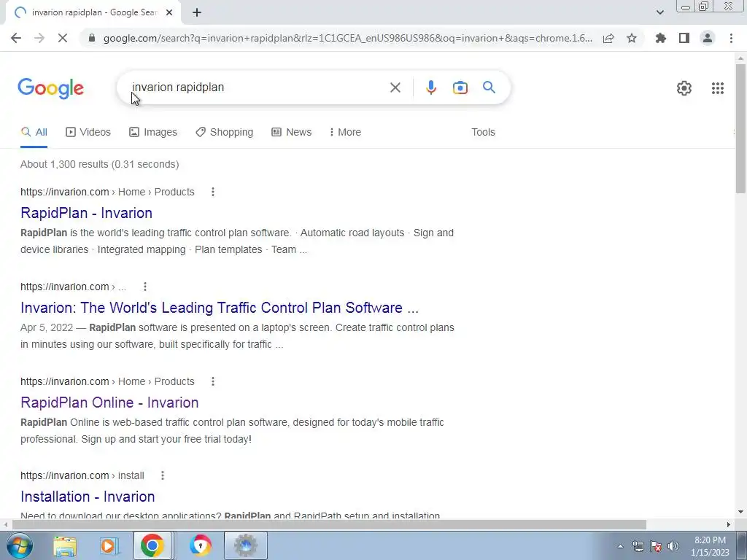Click scroll right arrow on horizontal scrollbar
747x560 pixels.
(729, 524)
